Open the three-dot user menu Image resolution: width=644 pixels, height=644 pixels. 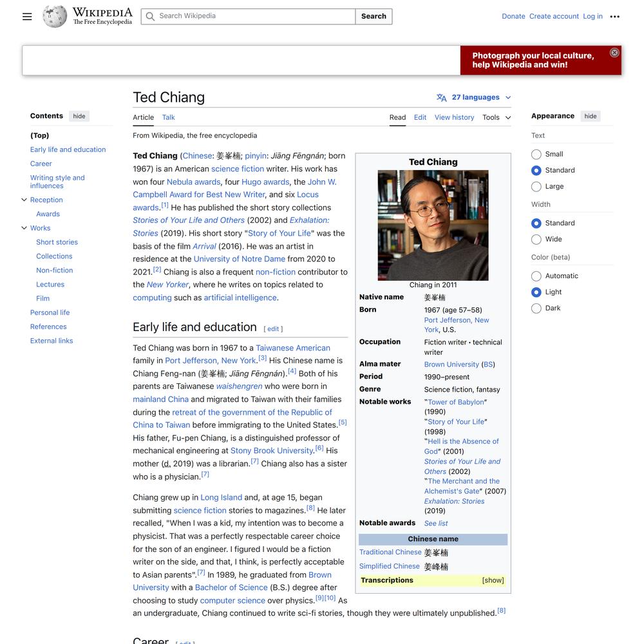pyautogui.click(x=614, y=17)
